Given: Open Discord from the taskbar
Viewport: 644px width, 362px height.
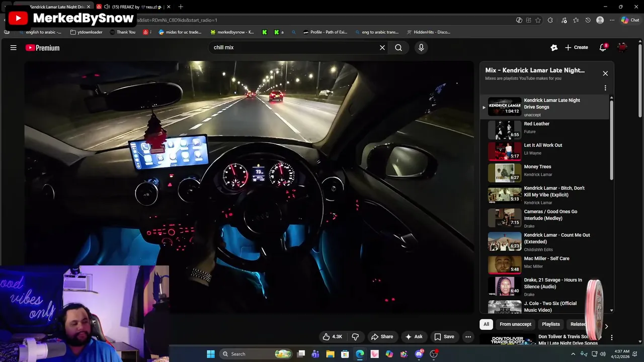Looking at the screenshot, I should [x=419, y=354].
